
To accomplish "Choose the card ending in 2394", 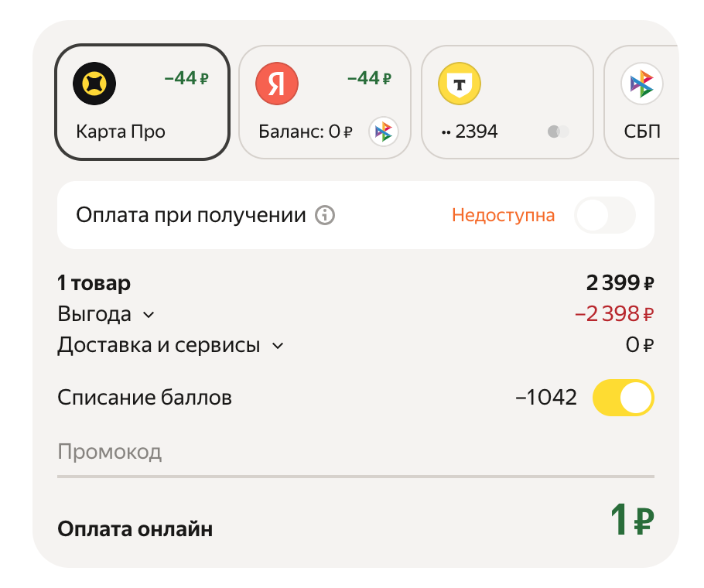I will [x=507, y=102].
